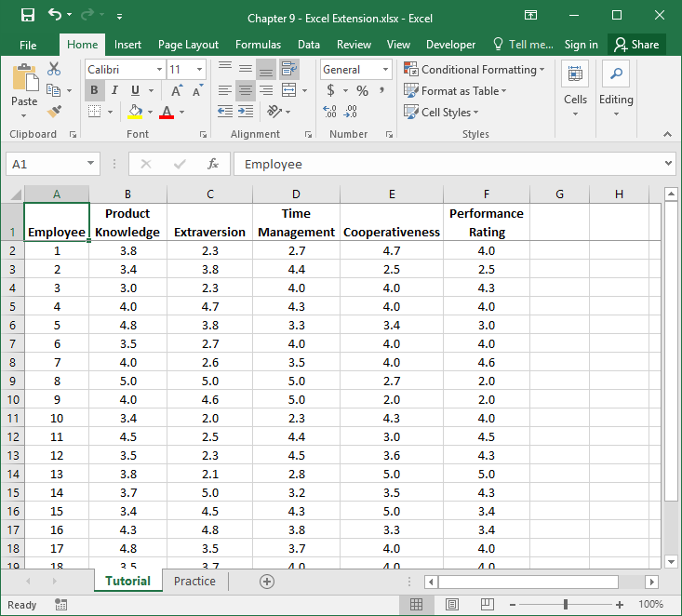Click the Increase Indent icon
Viewport: 682px width, 616px height.
[x=247, y=112]
